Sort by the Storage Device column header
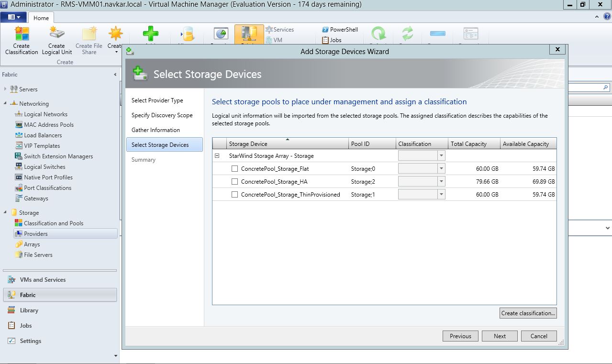Screen dimensions: 612x364 click(x=288, y=143)
